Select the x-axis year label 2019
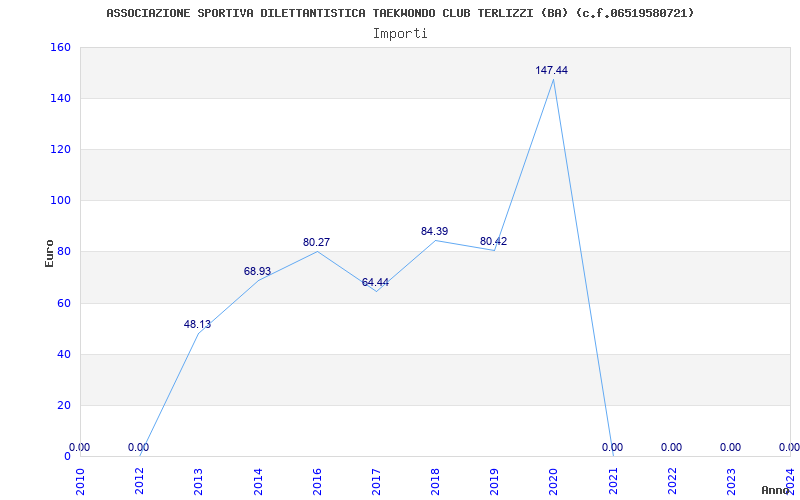Screen dimensions: 800x500 495,481
